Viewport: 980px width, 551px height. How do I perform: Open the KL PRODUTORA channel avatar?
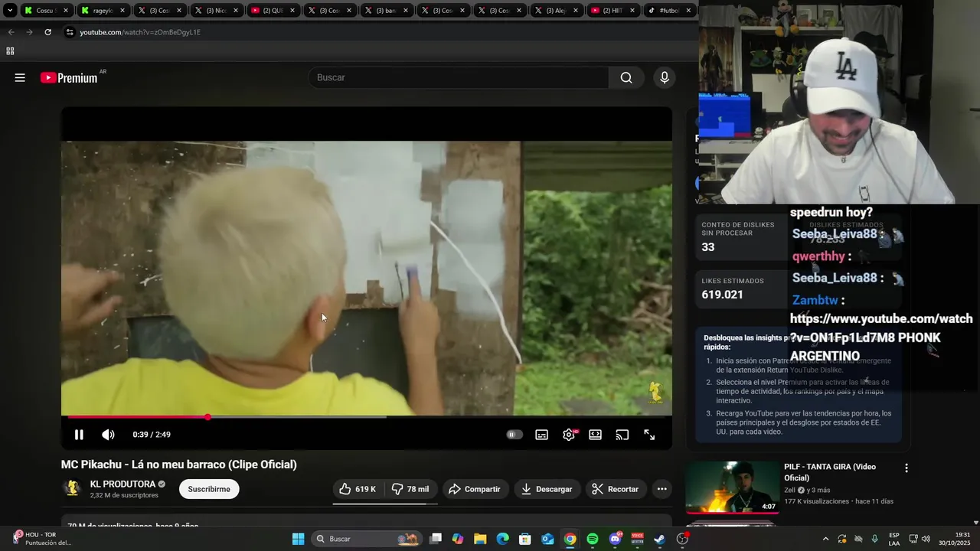click(73, 488)
